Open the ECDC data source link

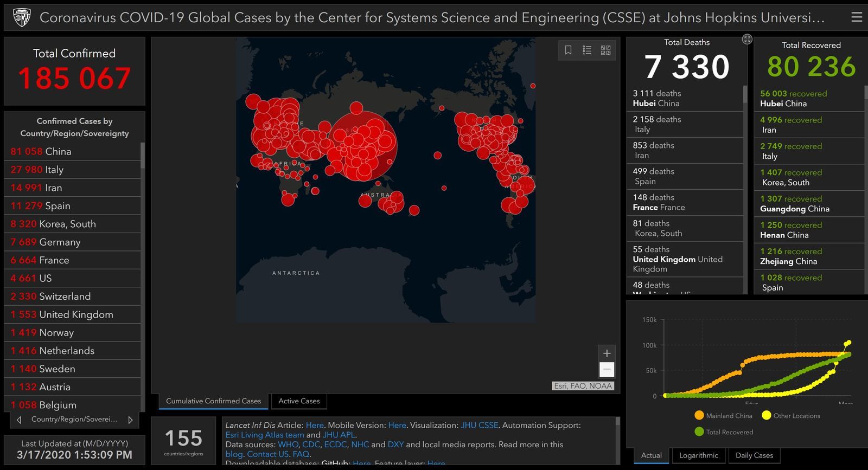pyautogui.click(x=335, y=445)
